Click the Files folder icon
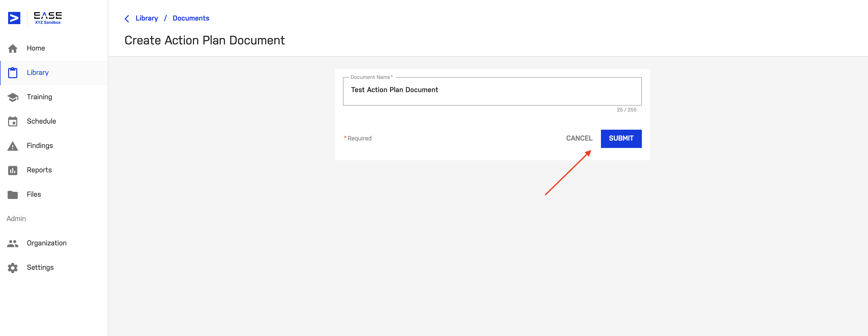Screen dimensions: 868x336 (x=13, y=195)
